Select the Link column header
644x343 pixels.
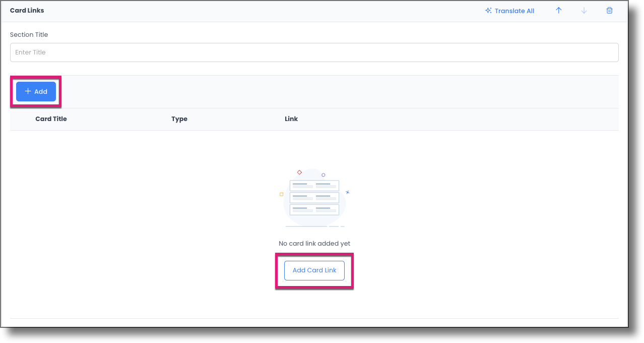click(x=291, y=119)
